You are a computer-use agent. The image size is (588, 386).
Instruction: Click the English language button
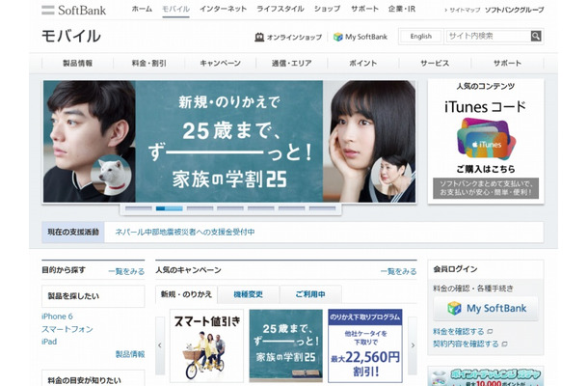[420, 37]
